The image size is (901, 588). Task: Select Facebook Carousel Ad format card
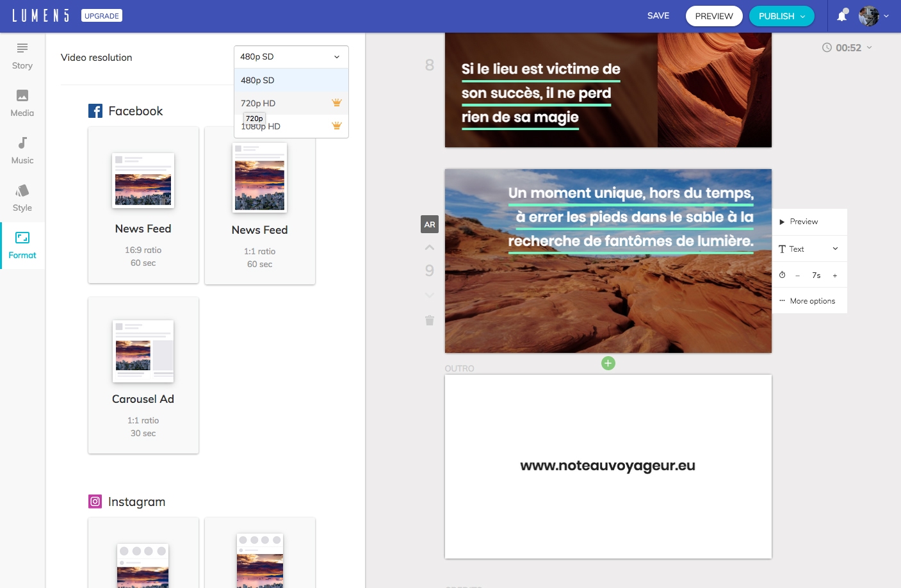pos(143,375)
